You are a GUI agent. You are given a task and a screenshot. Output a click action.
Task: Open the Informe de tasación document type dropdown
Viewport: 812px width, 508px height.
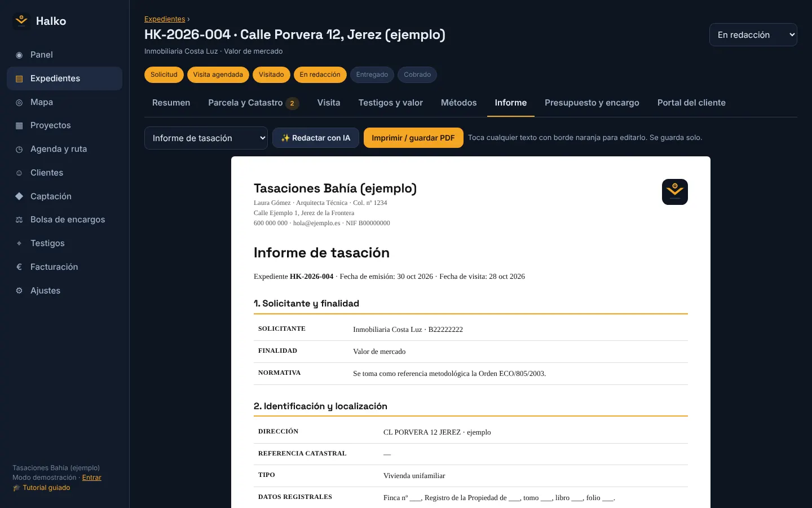click(x=206, y=138)
